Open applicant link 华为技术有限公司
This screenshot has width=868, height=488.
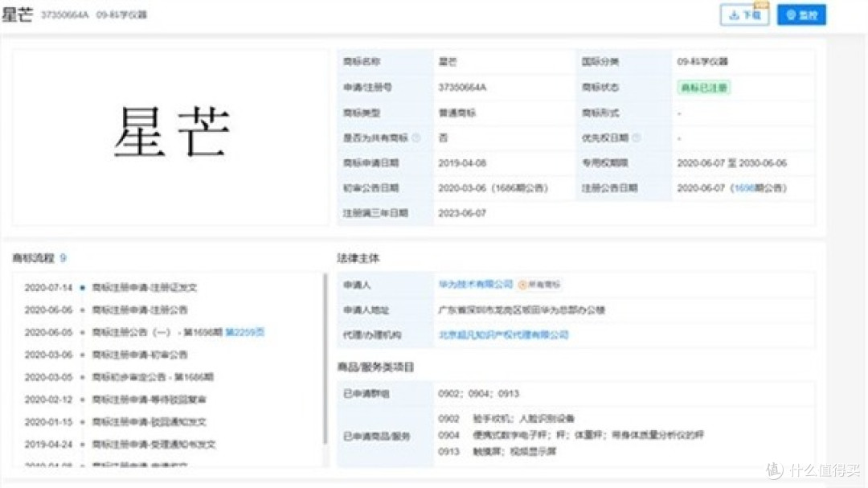tap(476, 285)
